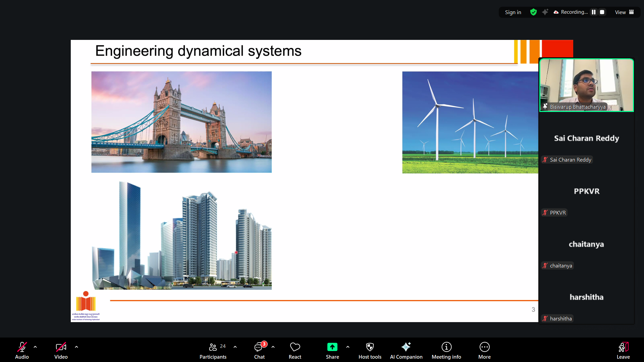644x362 pixels.
Task: Leave the meeting
Action: point(623,351)
